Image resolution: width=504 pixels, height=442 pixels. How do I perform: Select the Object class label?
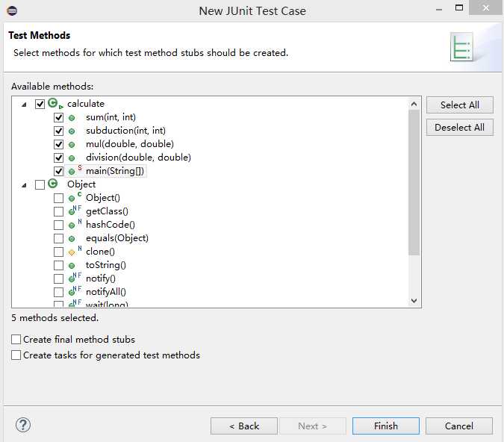[x=81, y=184]
